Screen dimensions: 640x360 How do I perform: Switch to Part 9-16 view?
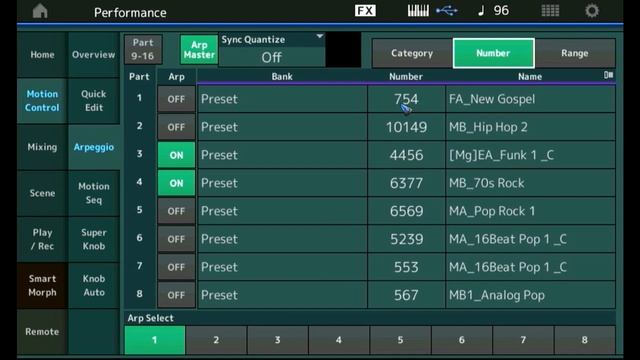143,49
